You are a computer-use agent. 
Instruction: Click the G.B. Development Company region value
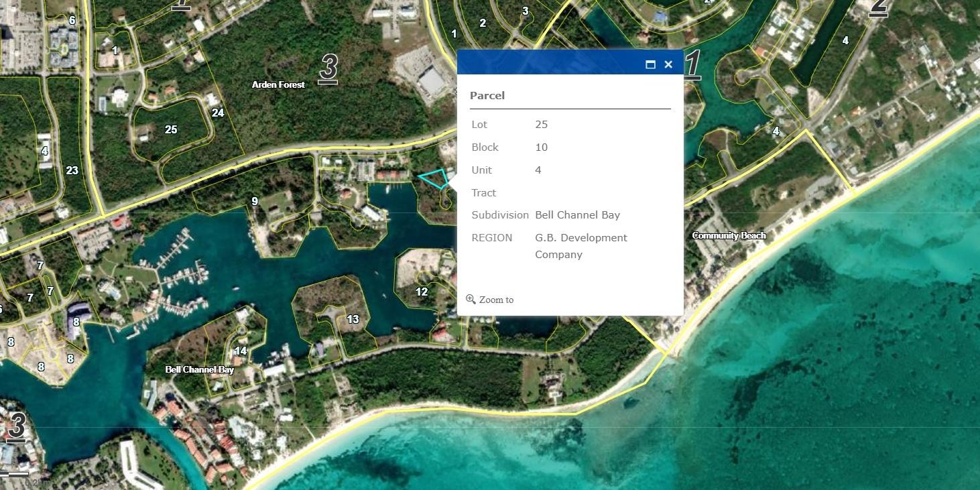pyautogui.click(x=580, y=246)
